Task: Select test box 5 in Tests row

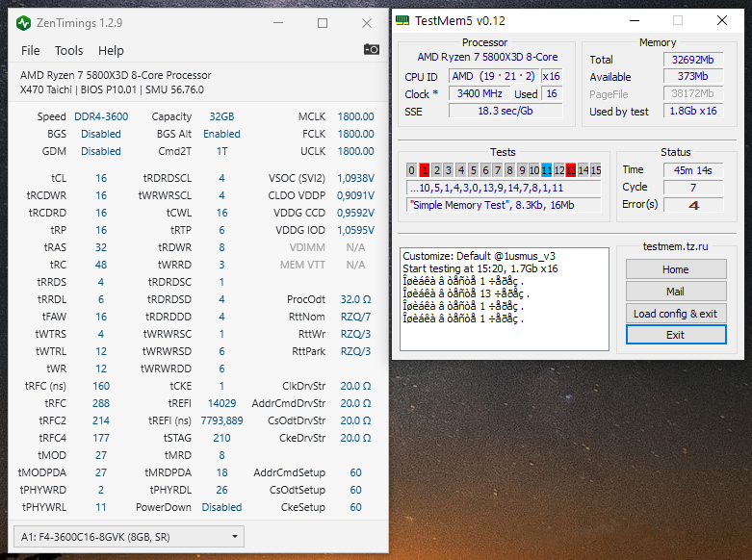Action: coord(473,170)
